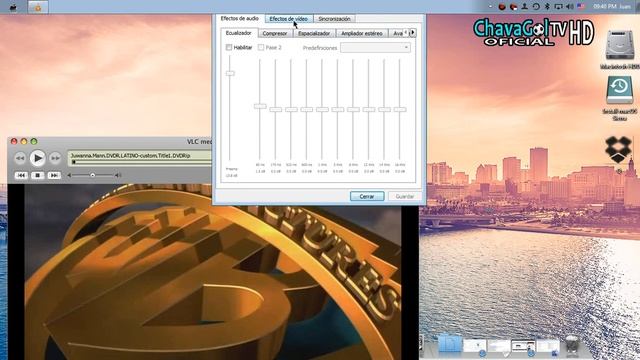Viewport: 640px width, 360px height.
Task: Adjust the VLC volume slider
Action: coord(93,175)
